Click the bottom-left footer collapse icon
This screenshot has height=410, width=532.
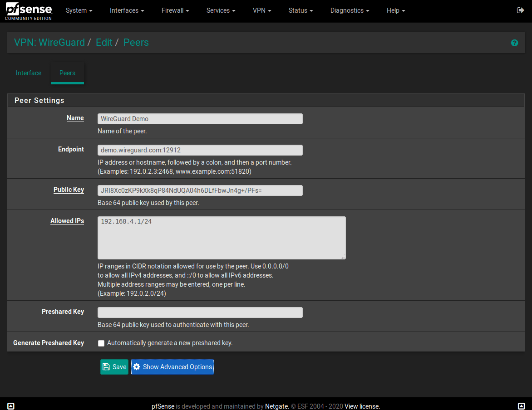11,406
